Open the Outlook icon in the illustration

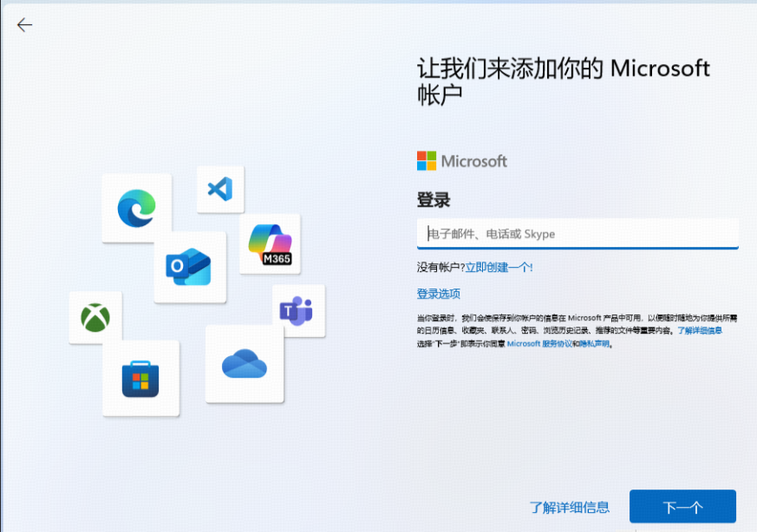(x=190, y=267)
